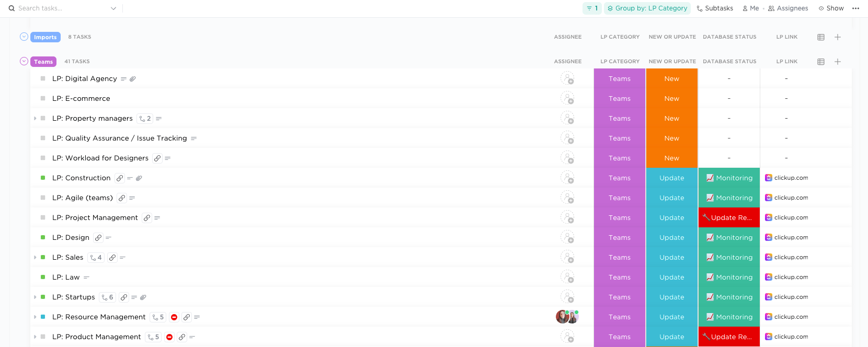Collapse the Teams group
This screenshot has height=347, width=868.
pyautogui.click(x=24, y=61)
